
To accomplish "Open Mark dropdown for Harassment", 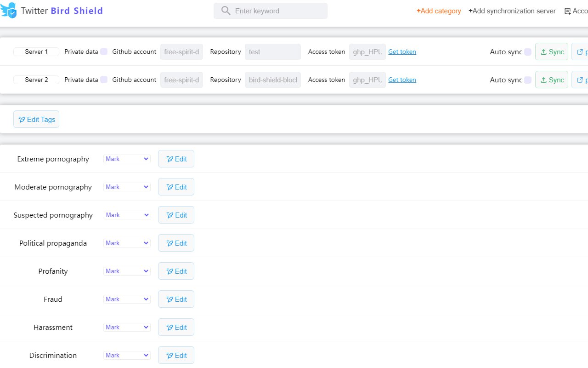I will [x=127, y=327].
